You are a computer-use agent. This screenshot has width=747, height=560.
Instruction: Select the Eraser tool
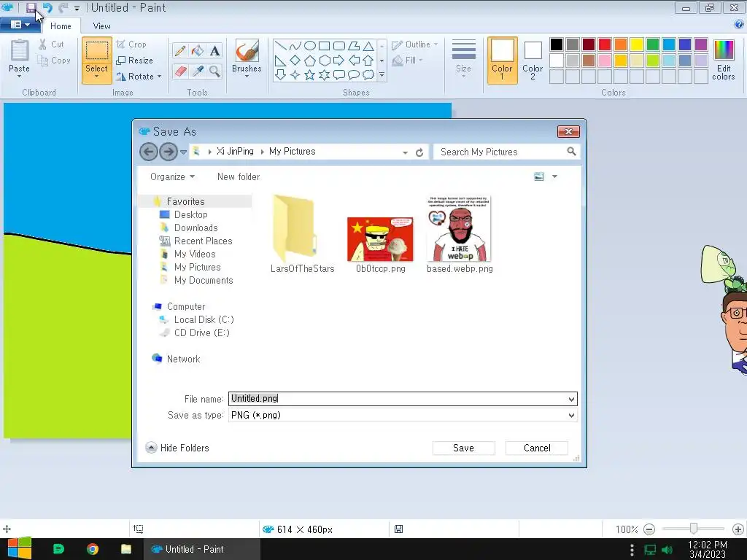point(180,71)
